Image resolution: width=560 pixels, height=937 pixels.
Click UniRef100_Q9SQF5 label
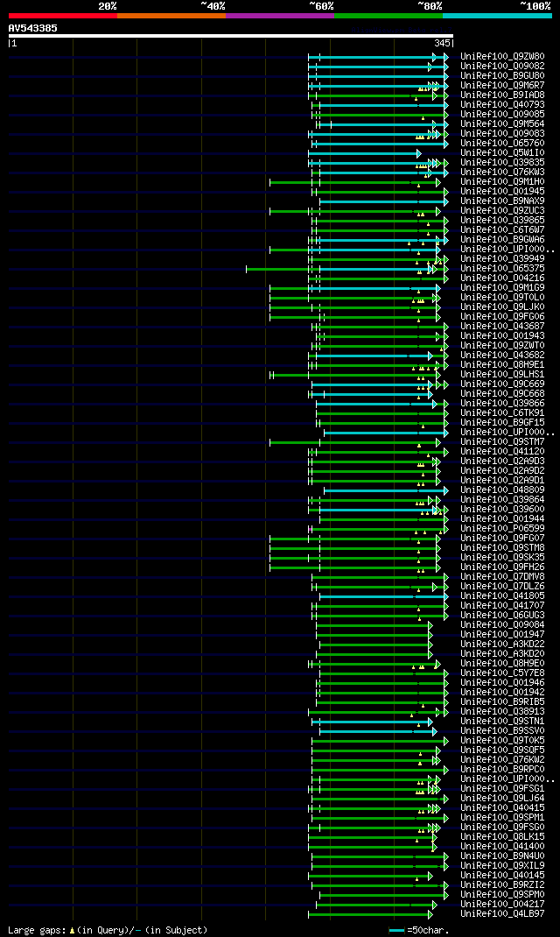[x=502, y=750]
